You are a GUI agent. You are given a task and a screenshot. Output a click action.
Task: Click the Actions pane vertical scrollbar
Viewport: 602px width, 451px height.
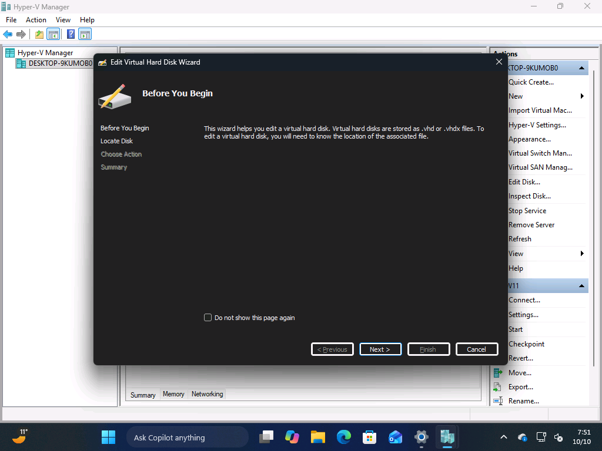click(x=593, y=219)
